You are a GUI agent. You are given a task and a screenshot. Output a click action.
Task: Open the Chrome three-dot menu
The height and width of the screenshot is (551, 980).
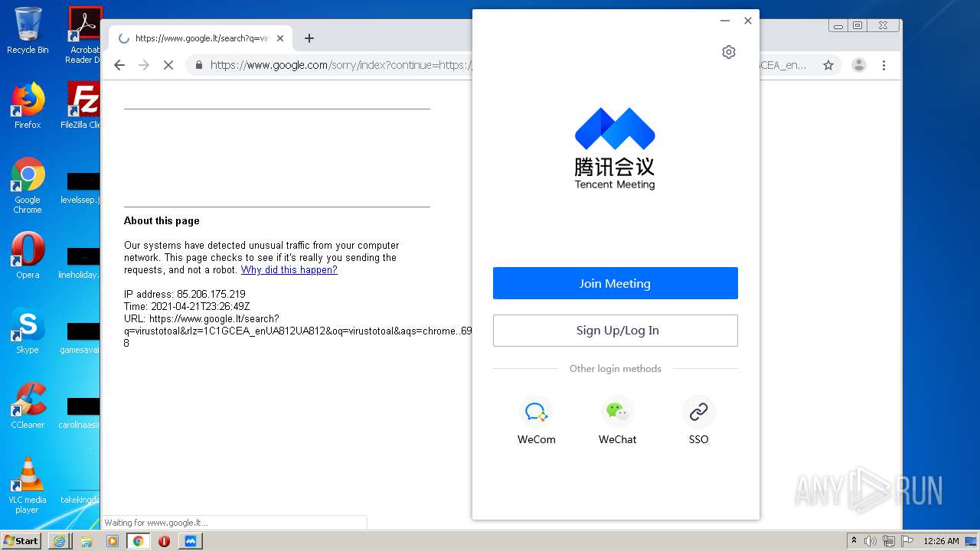coord(884,65)
